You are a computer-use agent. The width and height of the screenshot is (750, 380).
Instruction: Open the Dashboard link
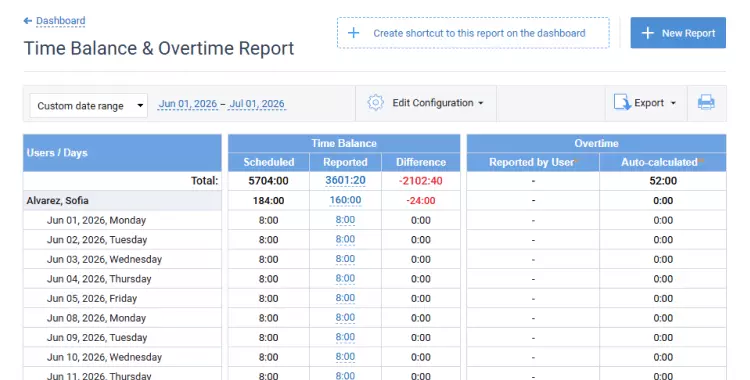point(61,21)
